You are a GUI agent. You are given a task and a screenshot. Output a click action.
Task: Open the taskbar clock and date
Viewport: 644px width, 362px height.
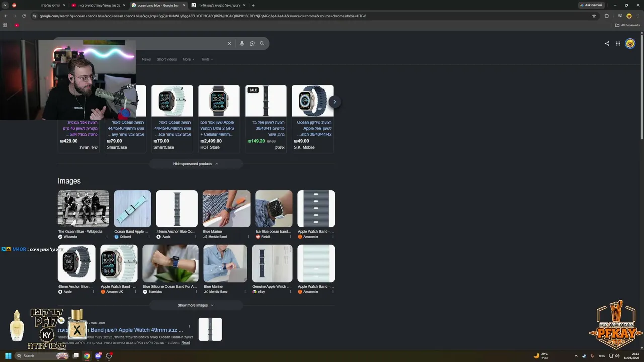(x=631, y=356)
